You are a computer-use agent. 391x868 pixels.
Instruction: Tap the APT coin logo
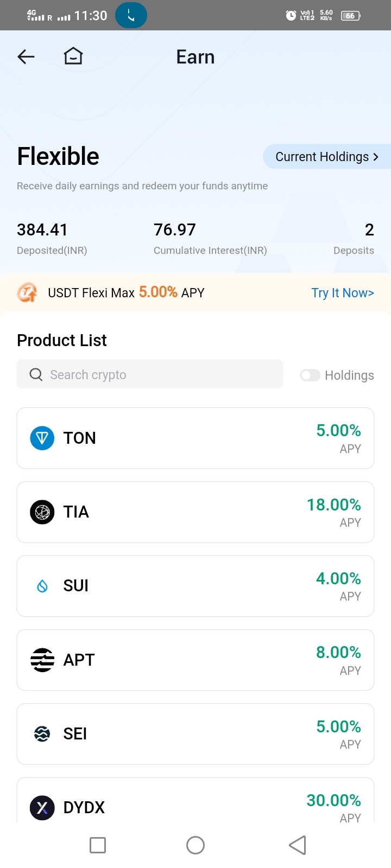click(42, 660)
